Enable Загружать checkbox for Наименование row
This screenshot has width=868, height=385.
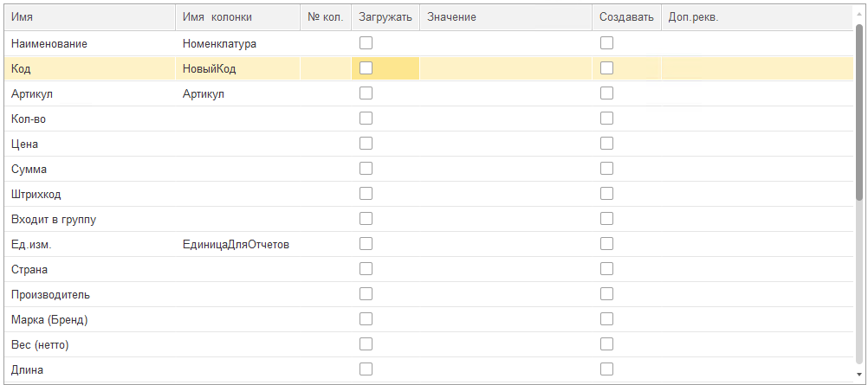click(366, 43)
